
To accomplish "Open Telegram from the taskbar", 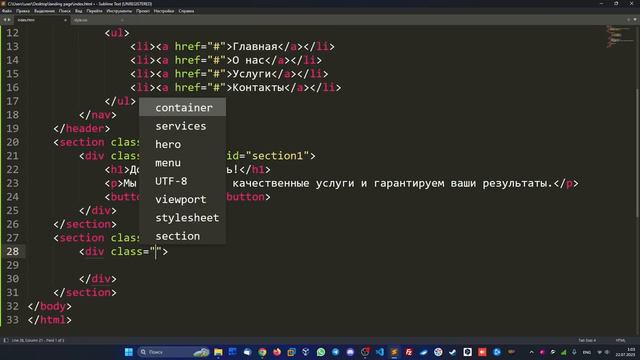I will pos(336,352).
